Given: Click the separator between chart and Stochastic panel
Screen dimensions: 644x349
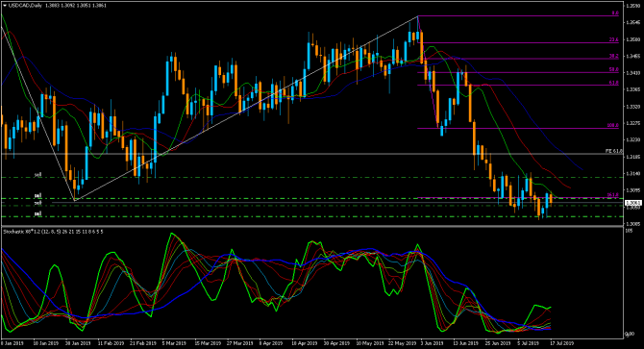Looking at the screenshot, I should point(312,226).
